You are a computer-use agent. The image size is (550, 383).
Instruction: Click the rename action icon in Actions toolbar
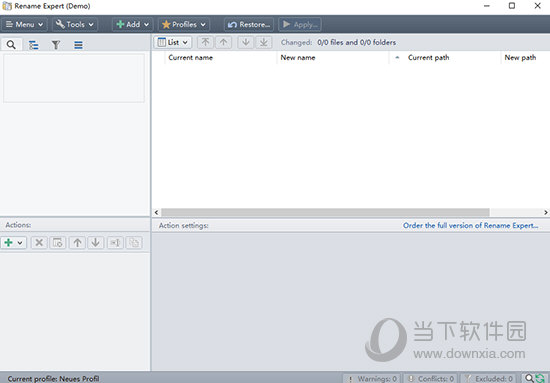click(x=115, y=242)
